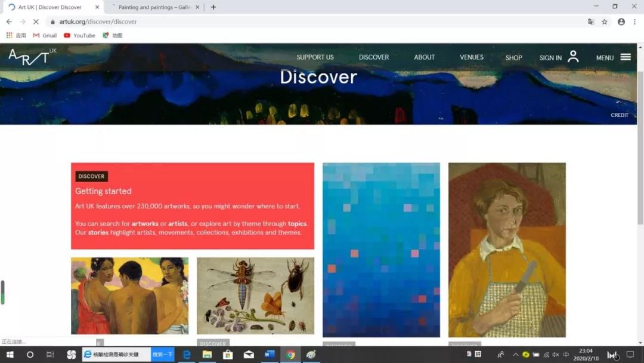Stop loading the page
644x363 pixels.
pyautogui.click(x=36, y=21)
